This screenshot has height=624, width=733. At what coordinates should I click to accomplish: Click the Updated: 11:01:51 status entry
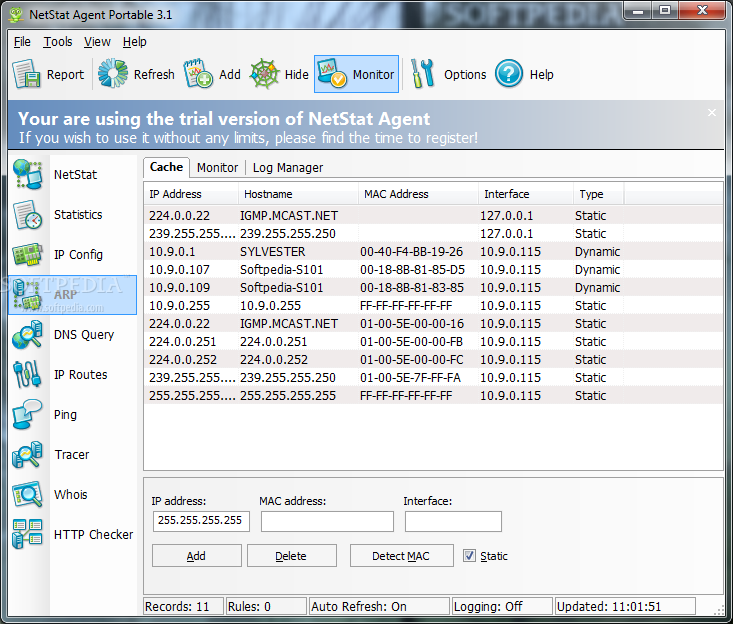(x=625, y=606)
